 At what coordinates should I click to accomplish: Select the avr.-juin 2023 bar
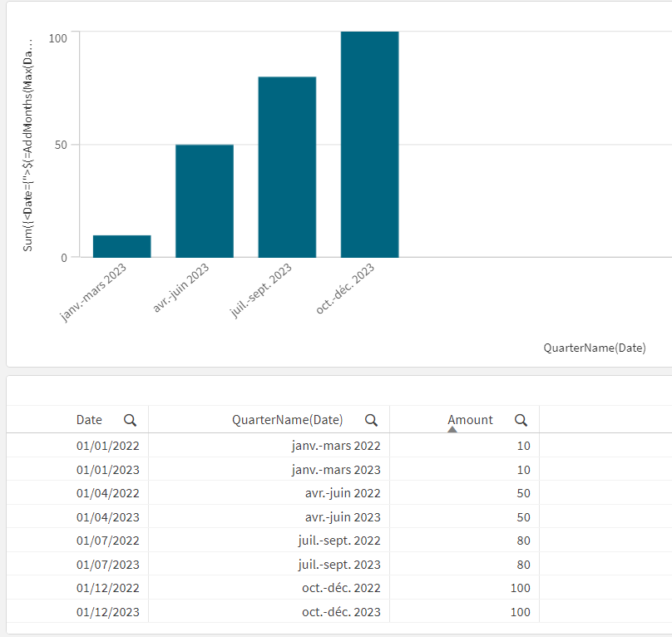click(205, 201)
